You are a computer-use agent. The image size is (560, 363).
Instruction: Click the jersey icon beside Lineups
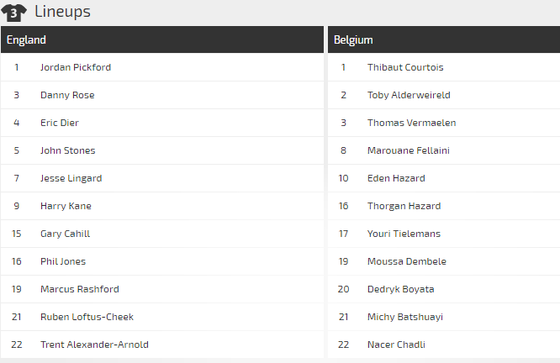coord(14,13)
